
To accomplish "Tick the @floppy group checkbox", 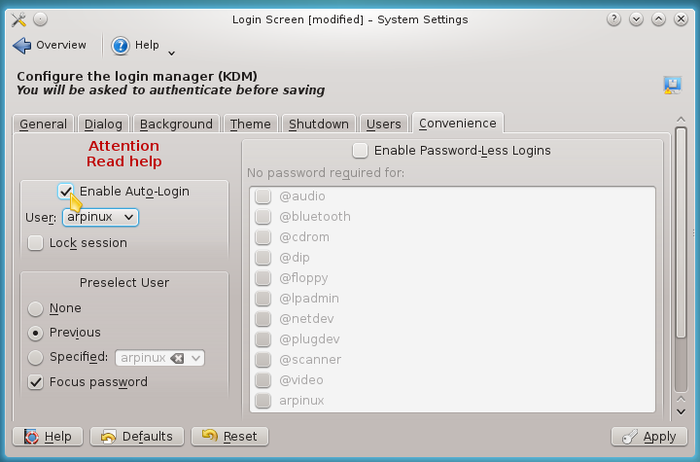I will click(263, 278).
